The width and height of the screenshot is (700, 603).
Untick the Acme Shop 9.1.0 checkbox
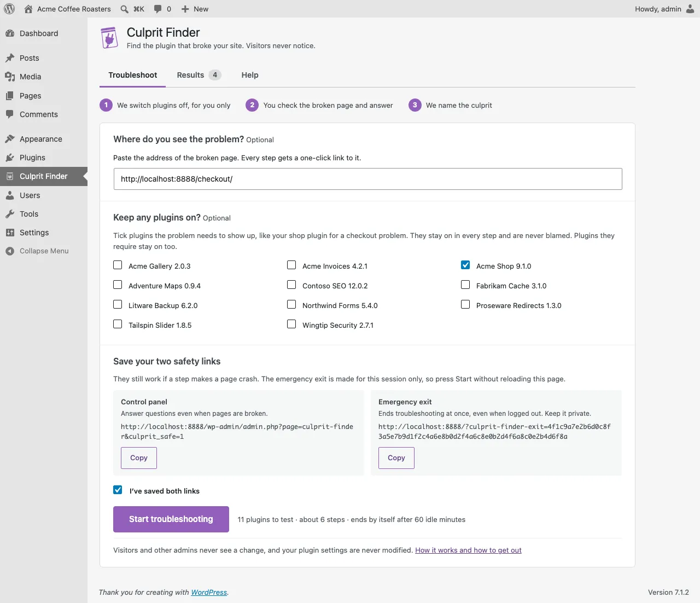click(465, 265)
